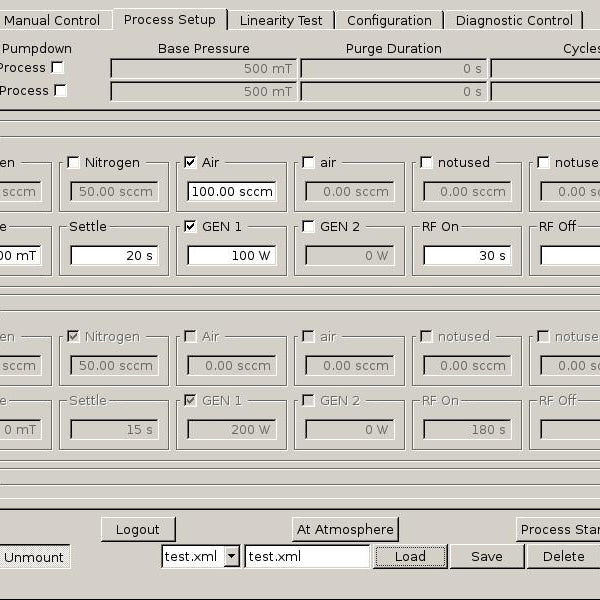Focus the test.xml filename text field

[307, 557]
